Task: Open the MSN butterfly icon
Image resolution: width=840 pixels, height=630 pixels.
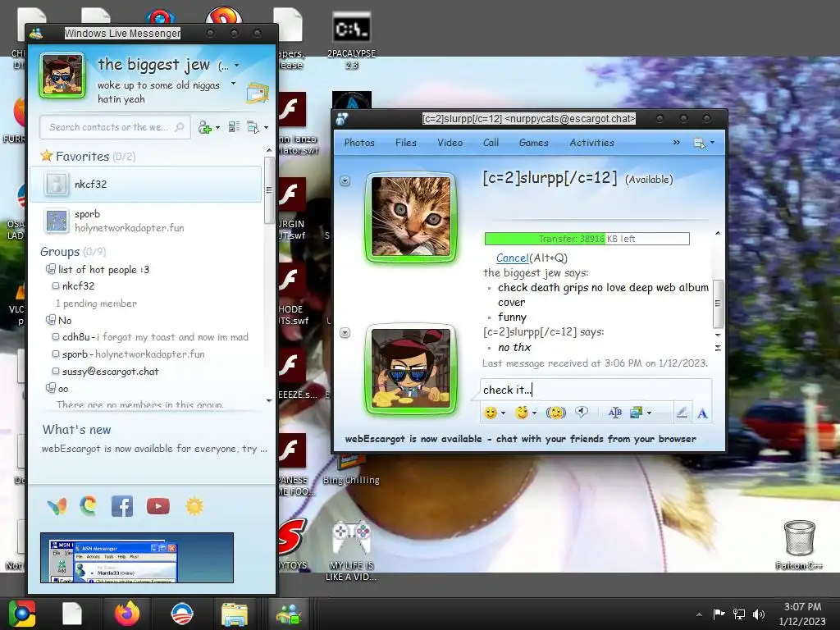Action: click(57, 506)
